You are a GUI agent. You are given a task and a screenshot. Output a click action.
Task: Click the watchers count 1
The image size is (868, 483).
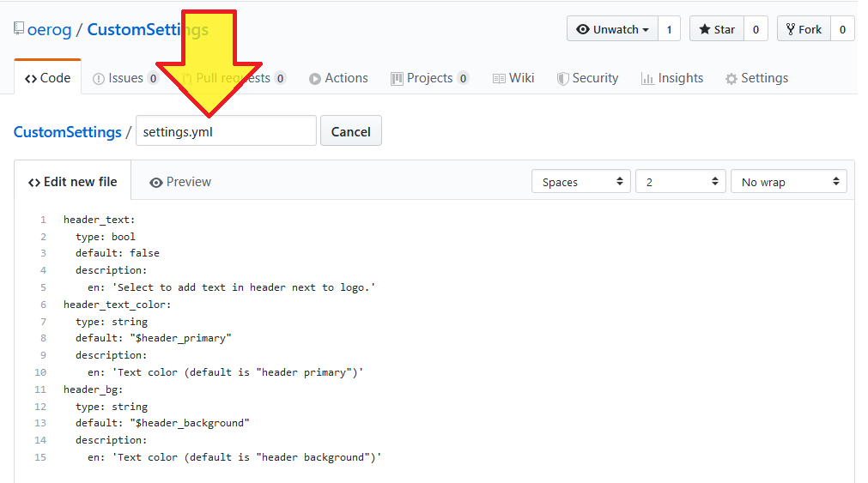point(669,29)
